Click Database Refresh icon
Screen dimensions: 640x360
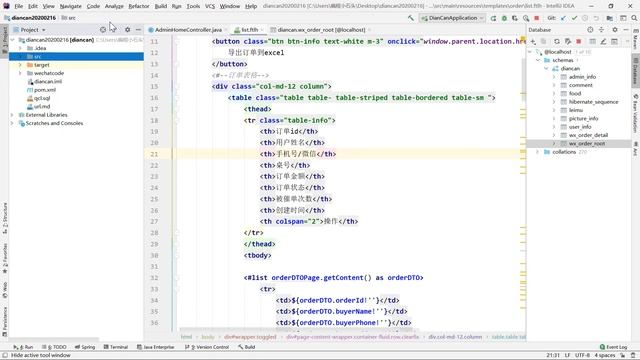(x=557, y=41)
